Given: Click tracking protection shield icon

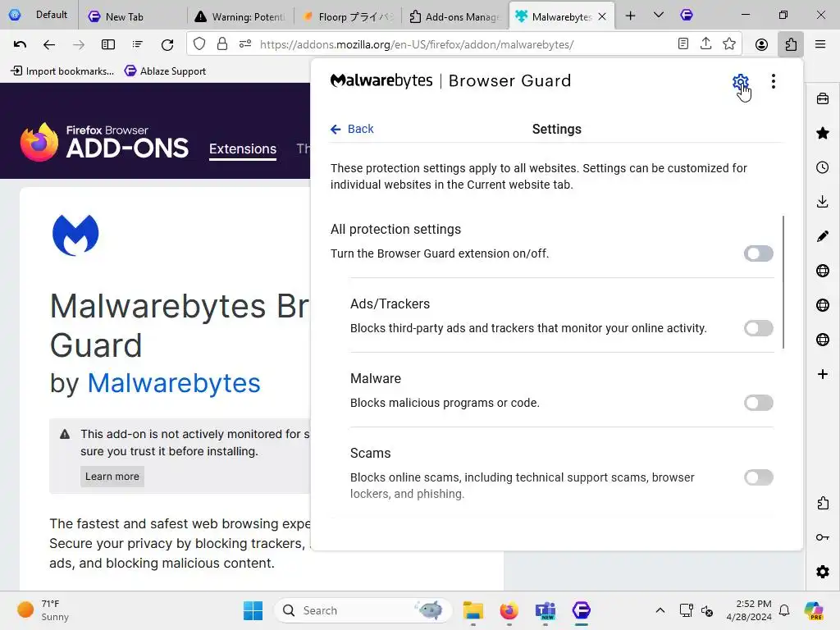Looking at the screenshot, I should tap(199, 44).
